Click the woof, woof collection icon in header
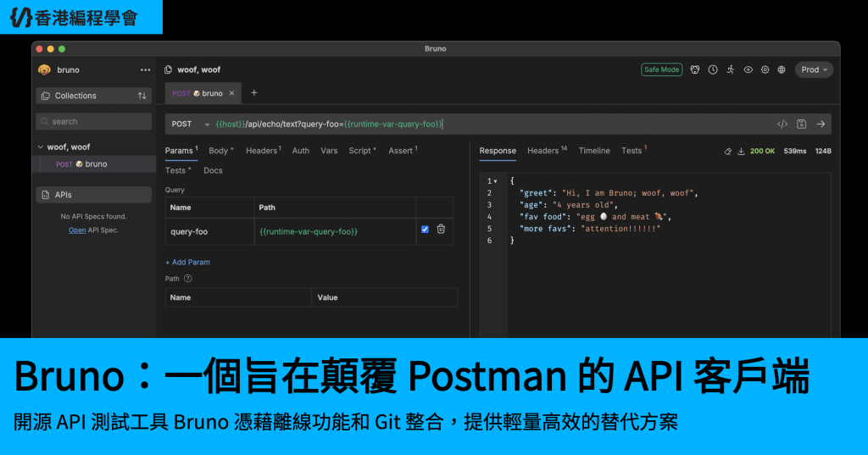 point(169,69)
